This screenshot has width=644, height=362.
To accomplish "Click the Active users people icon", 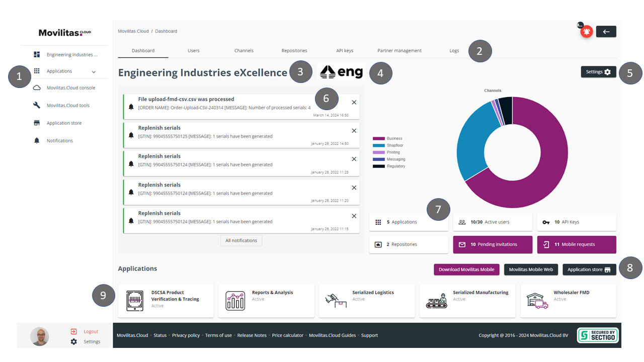I will 462,222.
